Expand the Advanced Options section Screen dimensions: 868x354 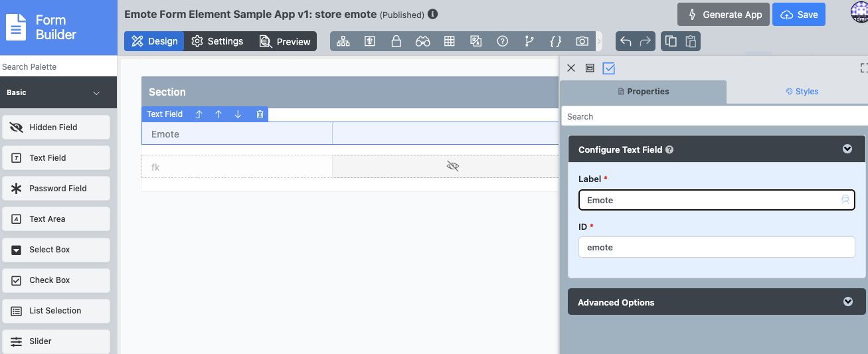click(847, 302)
